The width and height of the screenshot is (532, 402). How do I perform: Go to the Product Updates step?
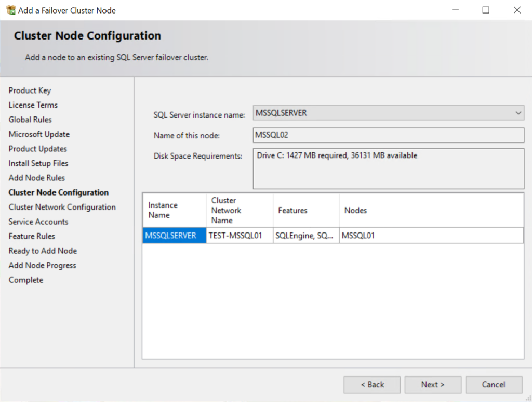[37, 148]
